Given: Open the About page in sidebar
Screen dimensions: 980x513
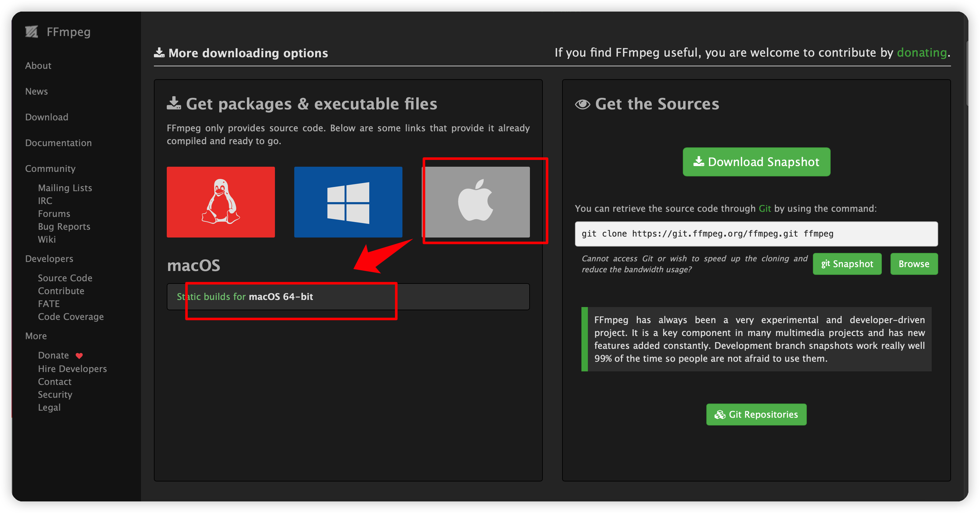Looking at the screenshot, I should (x=38, y=65).
